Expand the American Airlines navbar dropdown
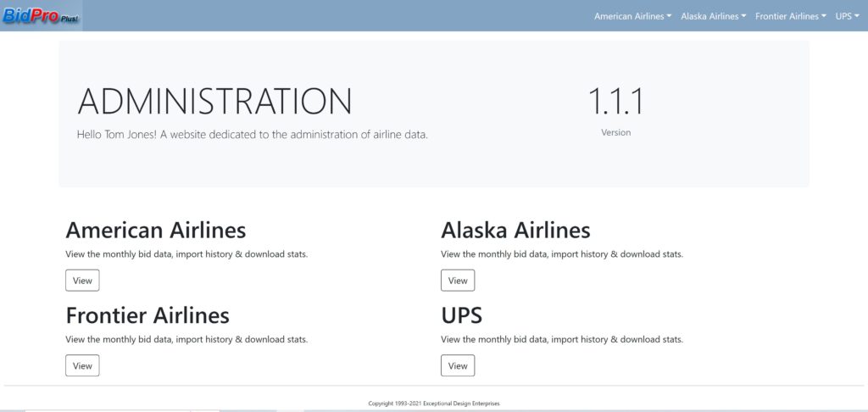 click(632, 16)
